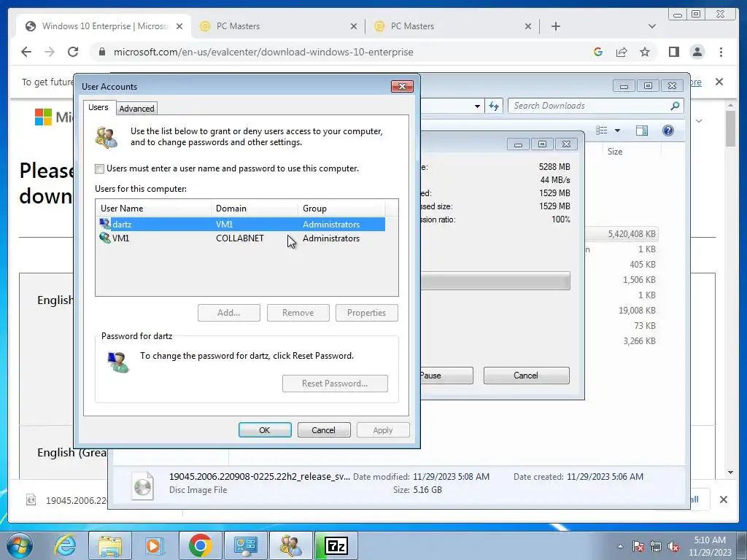
Task: Click the Add... button
Action: 228,313
